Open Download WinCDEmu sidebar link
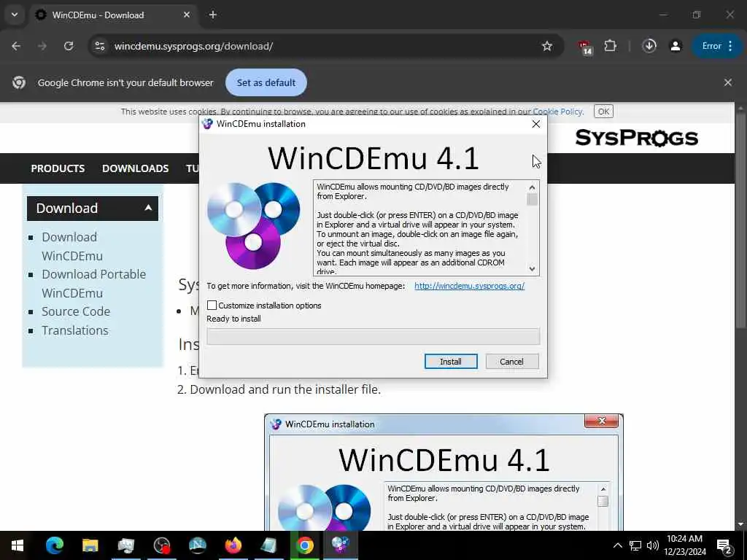Image resolution: width=747 pixels, height=560 pixels. (x=72, y=246)
